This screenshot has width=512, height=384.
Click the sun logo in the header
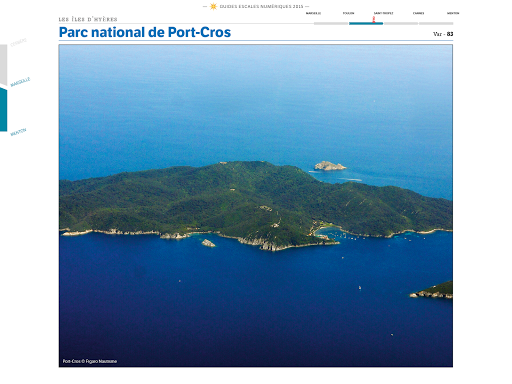[x=213, y=6]
